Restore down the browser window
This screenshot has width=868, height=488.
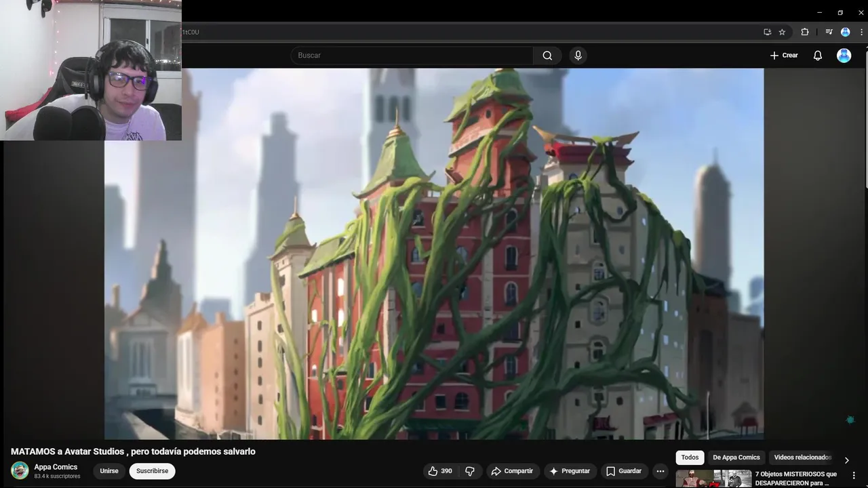click(840, 12)
